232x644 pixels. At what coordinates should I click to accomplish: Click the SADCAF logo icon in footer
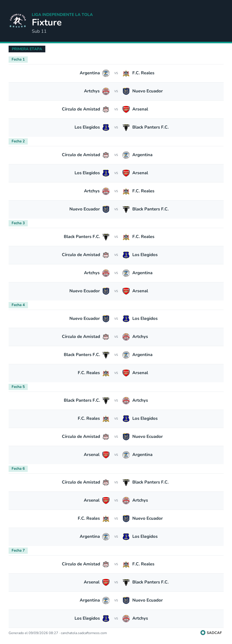point(203,633)
